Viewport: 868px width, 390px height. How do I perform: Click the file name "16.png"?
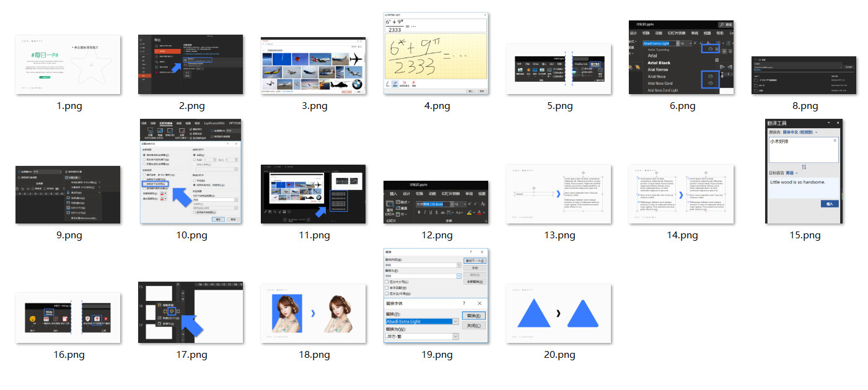(68, 355)
